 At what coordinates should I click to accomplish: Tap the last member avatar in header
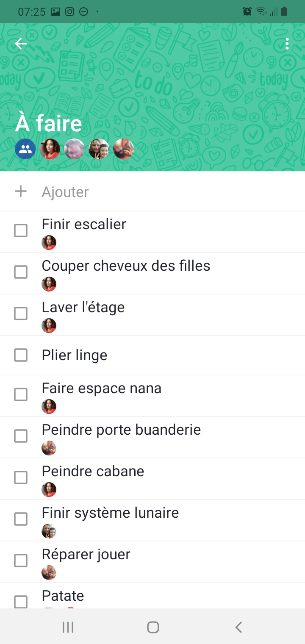point(124,149)
